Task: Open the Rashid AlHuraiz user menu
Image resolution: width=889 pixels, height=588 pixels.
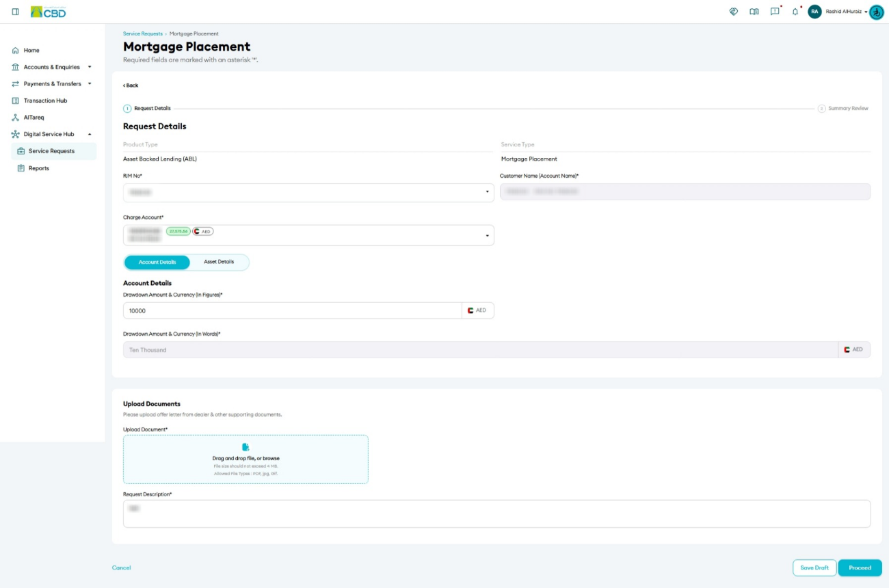Action: (x=846, y=12)
